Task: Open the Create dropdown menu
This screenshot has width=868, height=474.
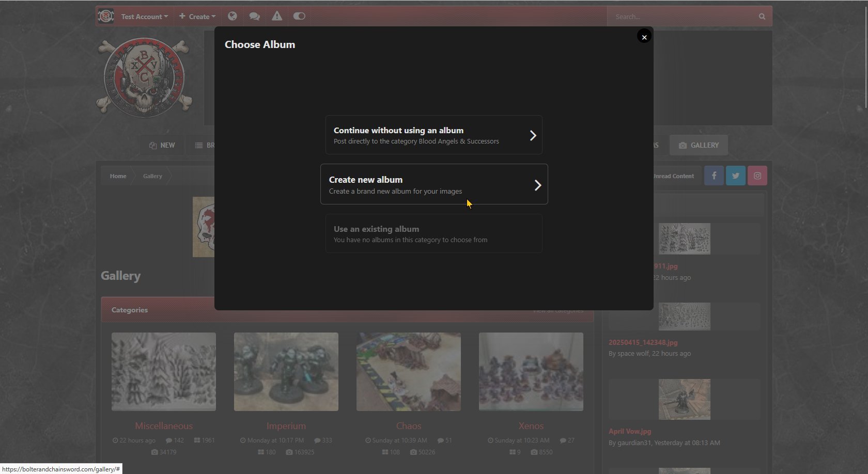Action: click(197, 17)
